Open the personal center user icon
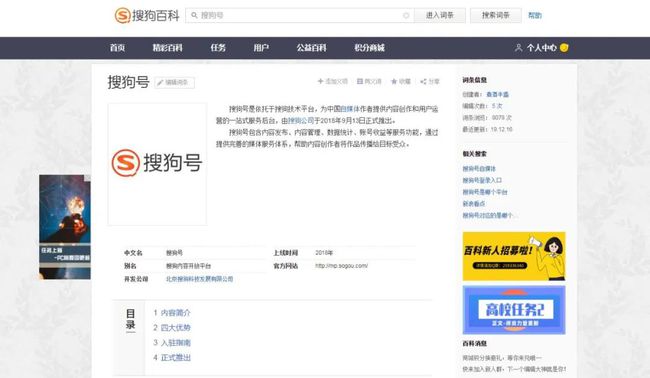The height and width of the screenshot is (378, 650). 519,48
